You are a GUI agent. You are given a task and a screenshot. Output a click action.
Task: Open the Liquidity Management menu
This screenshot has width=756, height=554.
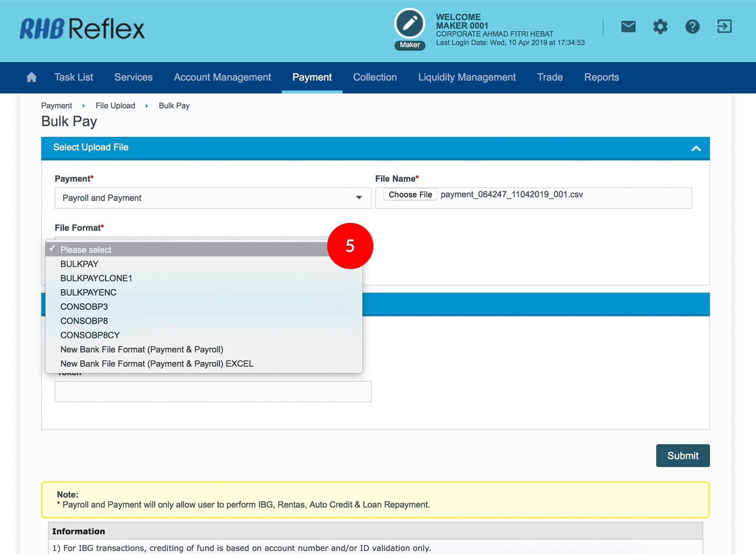[x=467, y=77]
